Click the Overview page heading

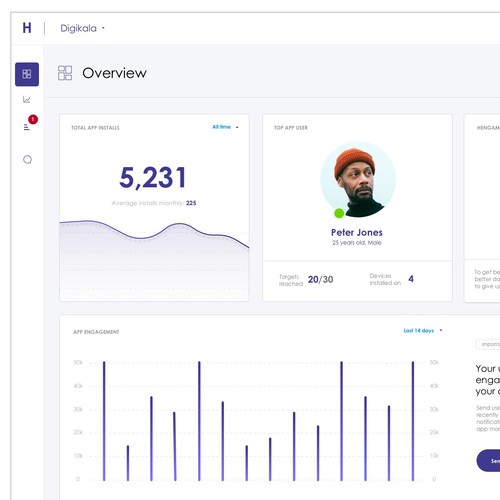pyautogui.click(x=114, y=73)
